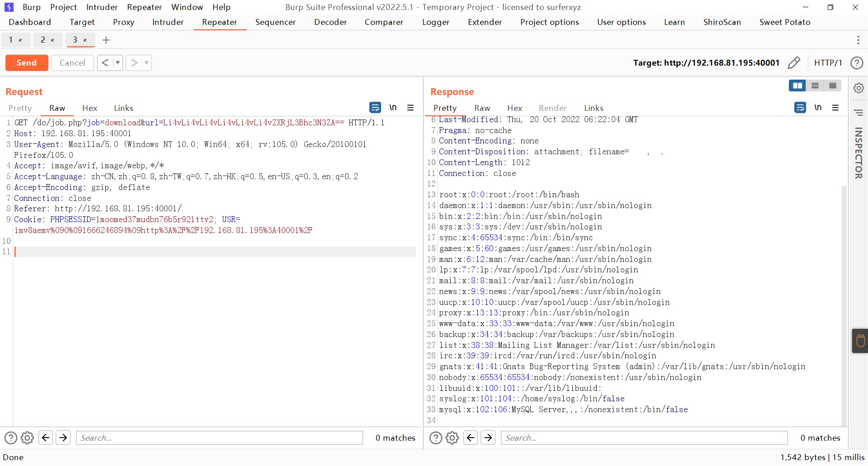Open the Burp menu
868x466 pixels.
(32, 7)
